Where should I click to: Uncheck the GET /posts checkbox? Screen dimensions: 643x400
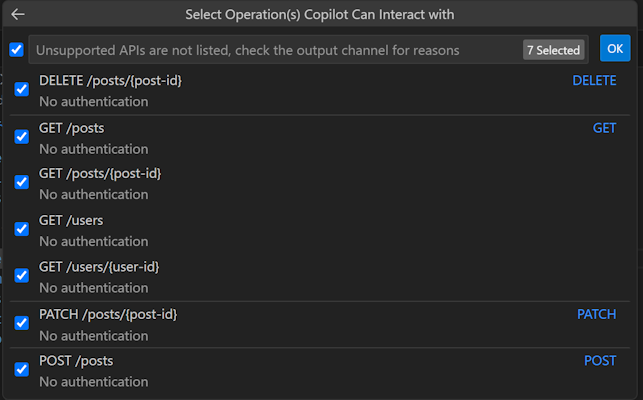click(22, 137)
